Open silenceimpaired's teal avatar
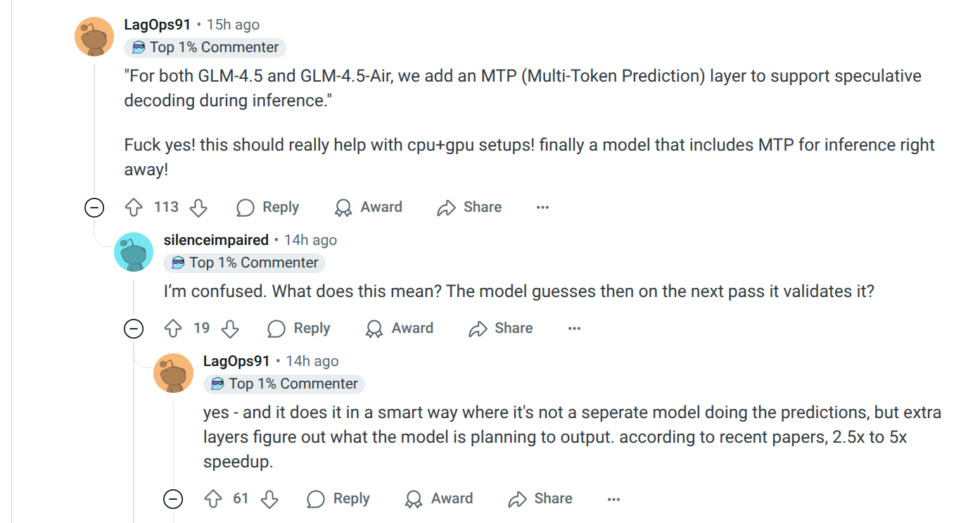The height and width of the screenshot is (523, 980). pyautogui.click(x=134, y=251)
